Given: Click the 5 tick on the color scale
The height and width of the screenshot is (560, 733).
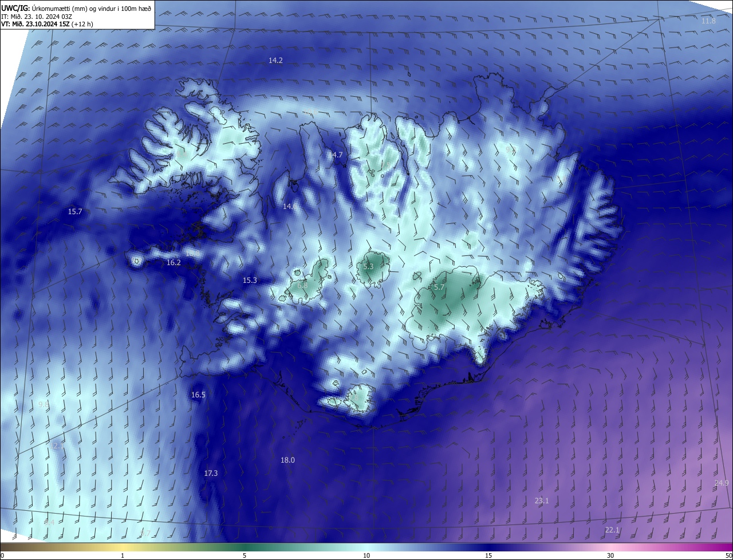Looking at the screenshot, I should pos(245,555).
